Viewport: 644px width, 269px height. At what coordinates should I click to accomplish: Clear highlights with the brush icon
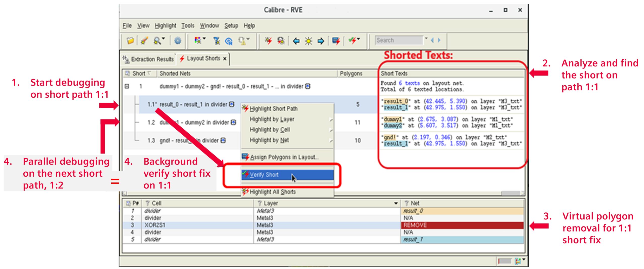coord(144,41)
